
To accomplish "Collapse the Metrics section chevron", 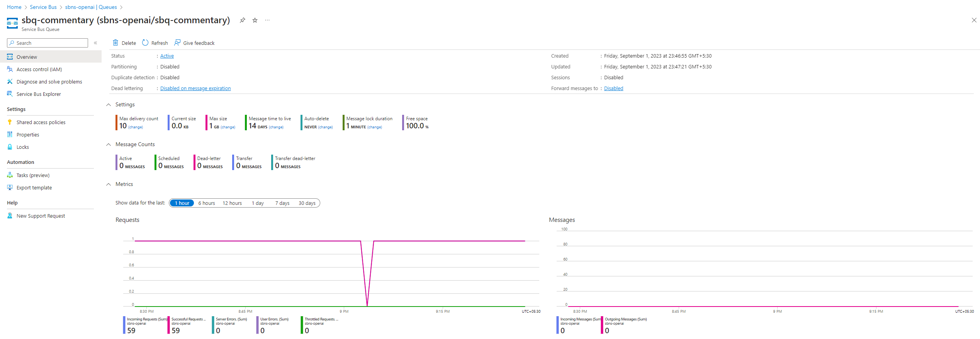I will coord(109,184).
